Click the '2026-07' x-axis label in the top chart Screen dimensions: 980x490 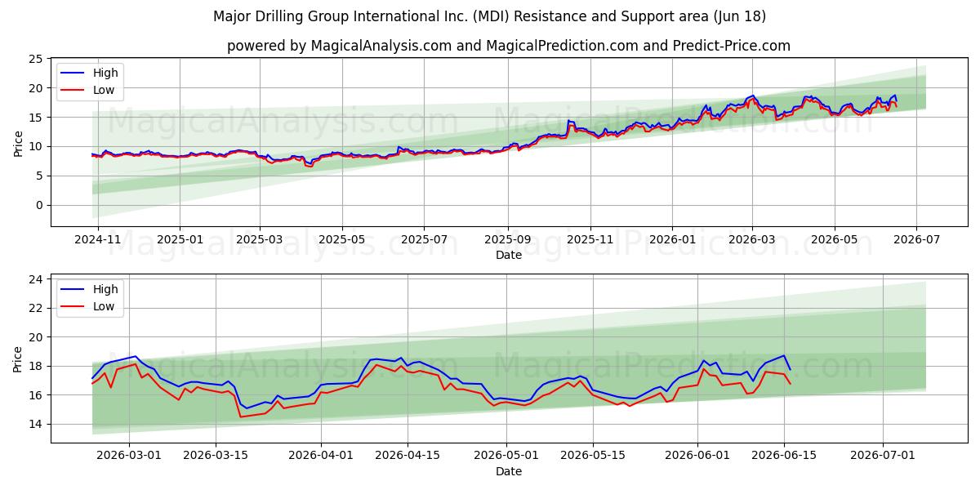pos(916,241)
